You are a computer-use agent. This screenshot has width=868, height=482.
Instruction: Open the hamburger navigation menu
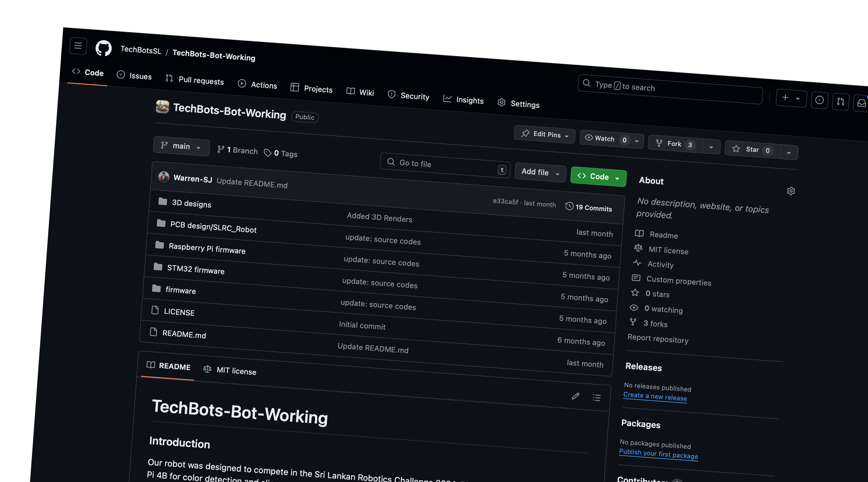[78, 45]
